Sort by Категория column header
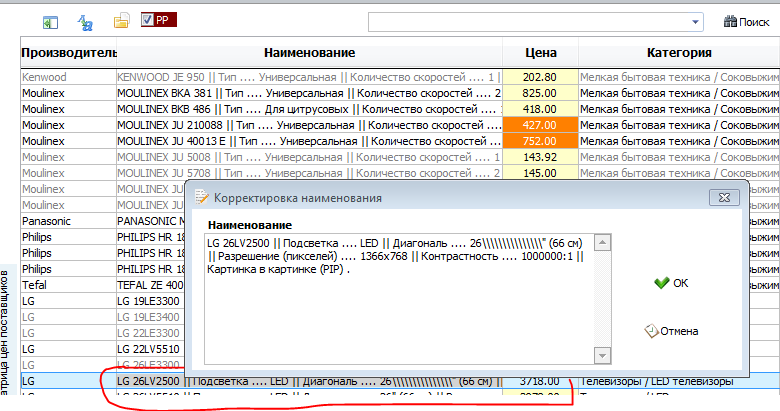The width and height of the screenshot is (780, 411). click(679, 53)
